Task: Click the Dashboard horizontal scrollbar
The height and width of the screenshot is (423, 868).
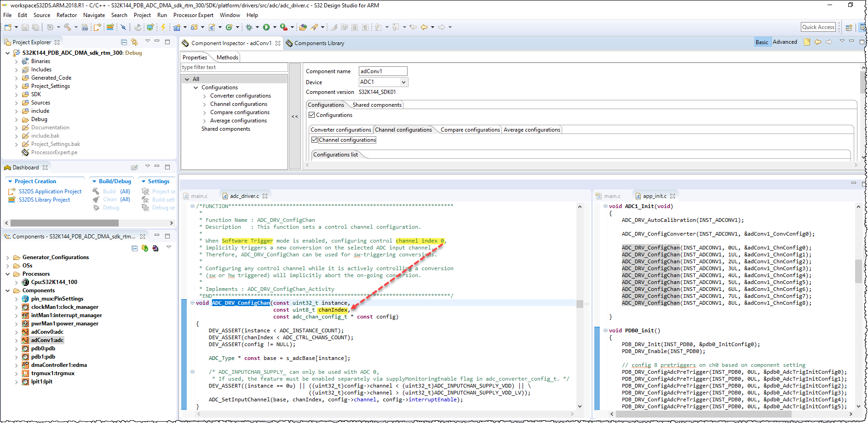Action: (x=64, y=223)
